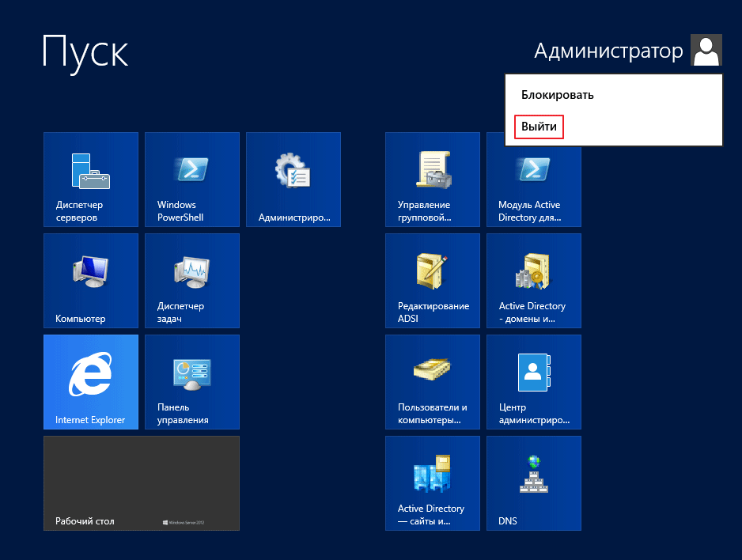This screenshot has width=742, height=560.
Task: Open the Администрирование tile with gear icon
Action: (x=293, y=180)
